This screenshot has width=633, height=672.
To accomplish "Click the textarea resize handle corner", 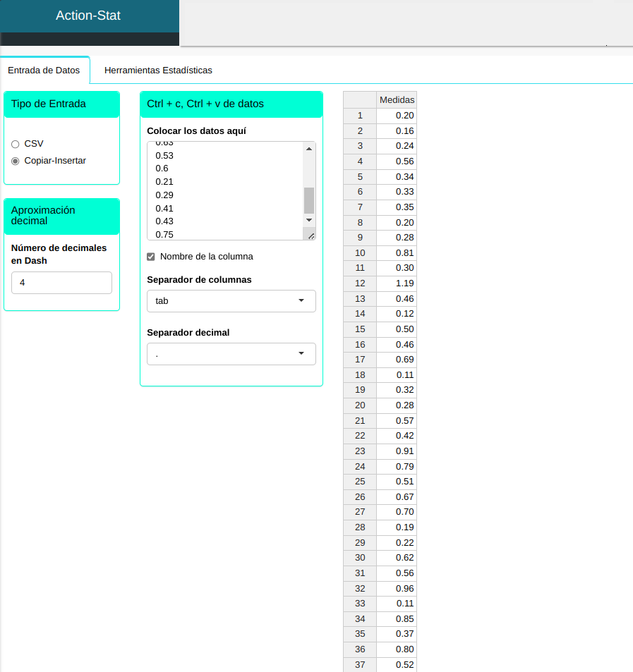I will click(x=311, y=236).
